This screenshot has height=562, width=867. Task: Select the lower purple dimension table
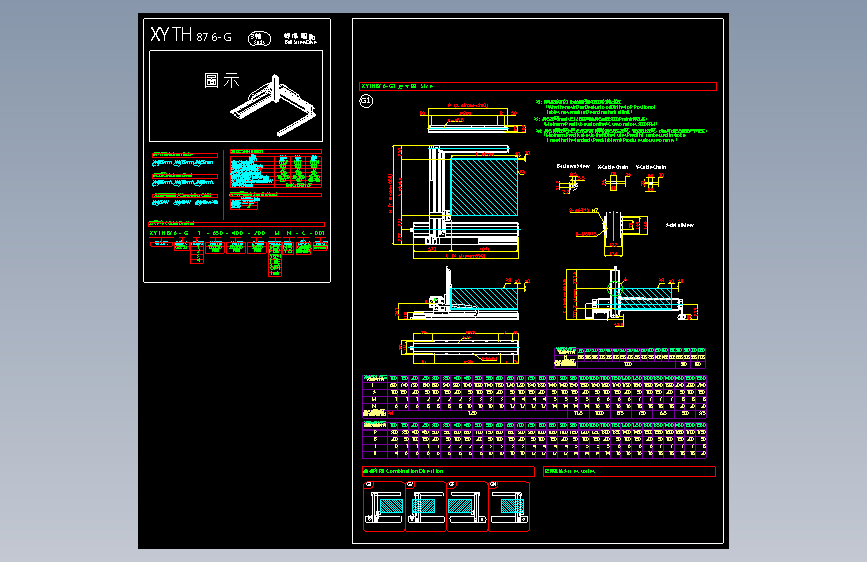coord(534,440)
